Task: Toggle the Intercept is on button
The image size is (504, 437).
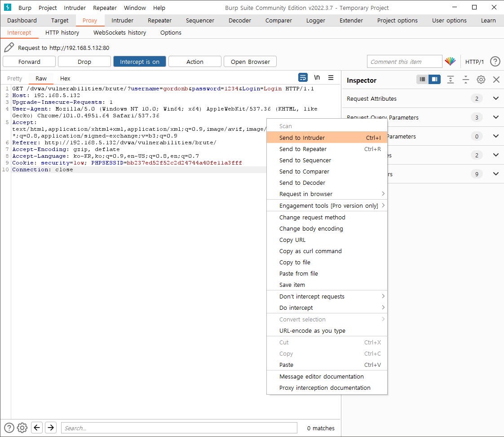Action: coord(140,62)
